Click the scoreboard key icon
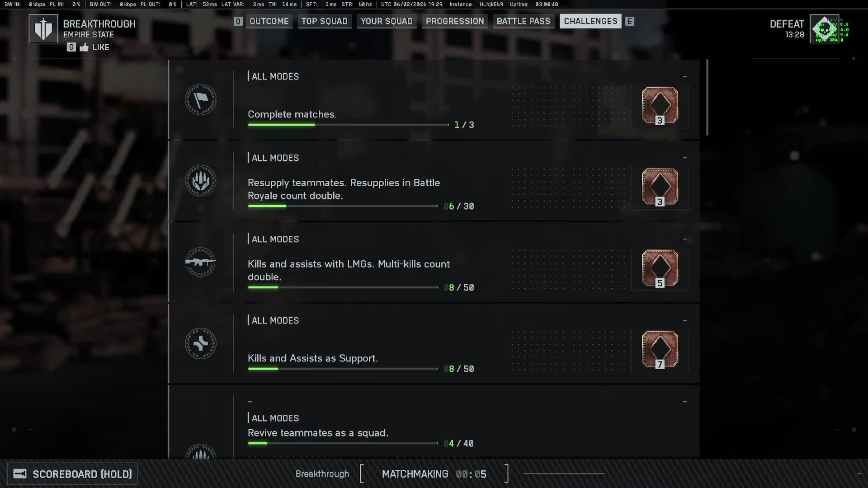The height and width of the screenshot is (488, 868). (20, 474)
